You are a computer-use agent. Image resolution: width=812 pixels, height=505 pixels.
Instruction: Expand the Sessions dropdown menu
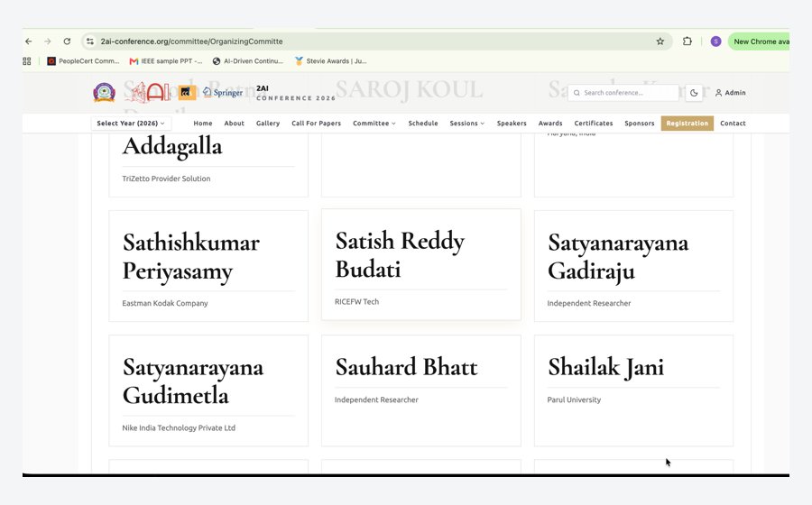click(x=467, y=124)
